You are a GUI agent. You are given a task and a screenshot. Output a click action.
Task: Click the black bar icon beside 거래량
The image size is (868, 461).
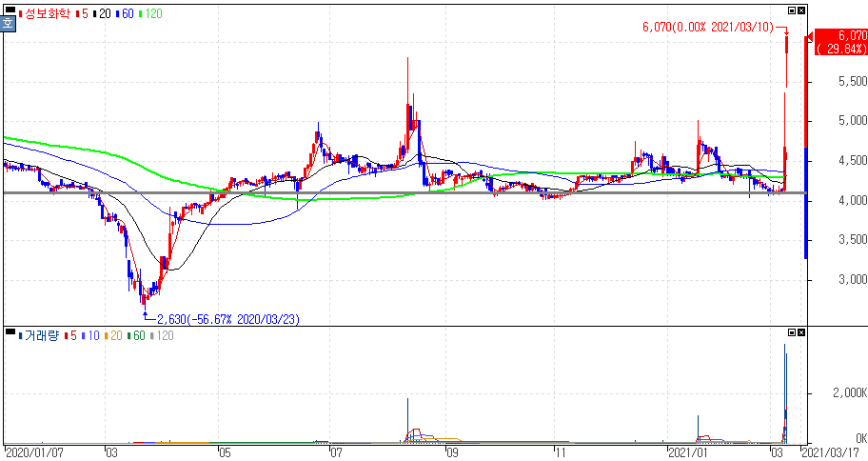pyautogui.click(x=10, y=331)
